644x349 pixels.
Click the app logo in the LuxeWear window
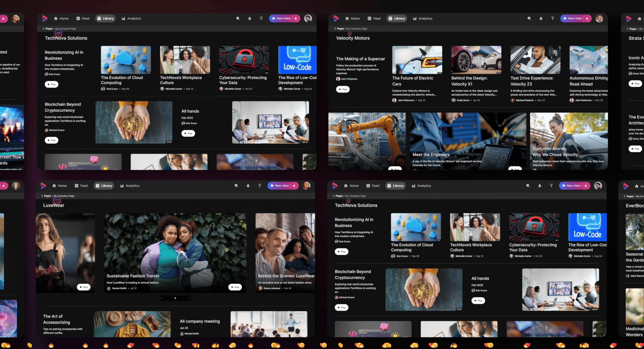pyautogui.click(x=43, y=186)
